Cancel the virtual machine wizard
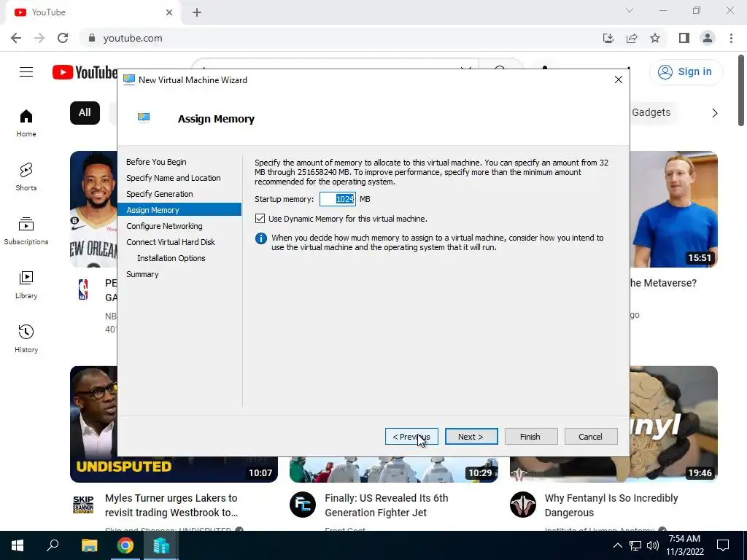Viewport: 747px width, 560px height. [591, 437]
